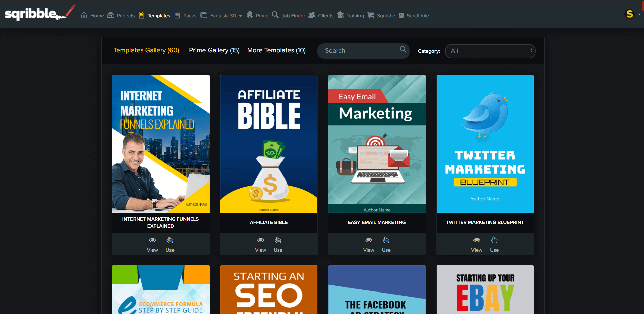
Task: Click View label under Internet Marketing Funnels
Action: pyautogui.click(x=152, y=250)
